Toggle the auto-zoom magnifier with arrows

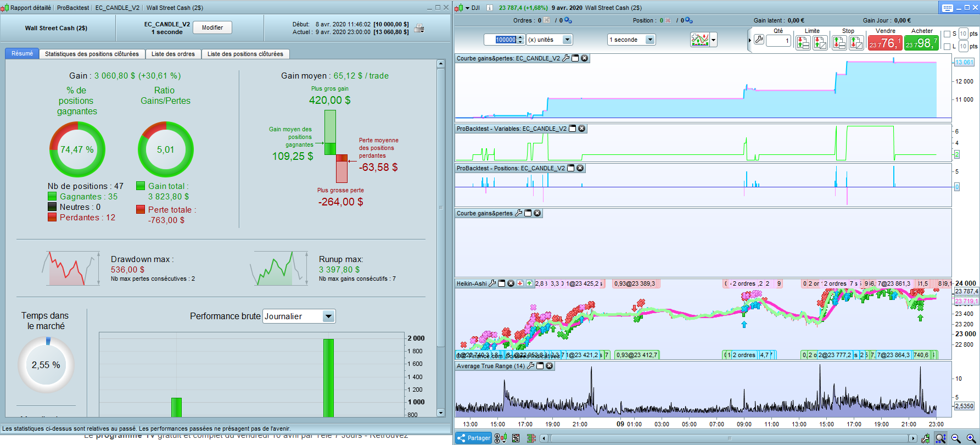[x=940, y=438]
